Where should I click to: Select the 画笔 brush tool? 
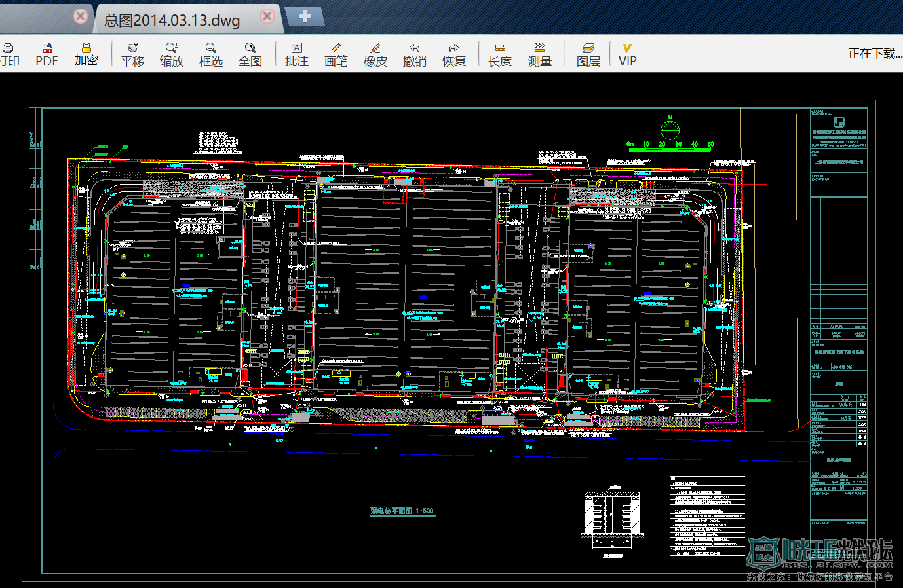[x=336, y=54]
